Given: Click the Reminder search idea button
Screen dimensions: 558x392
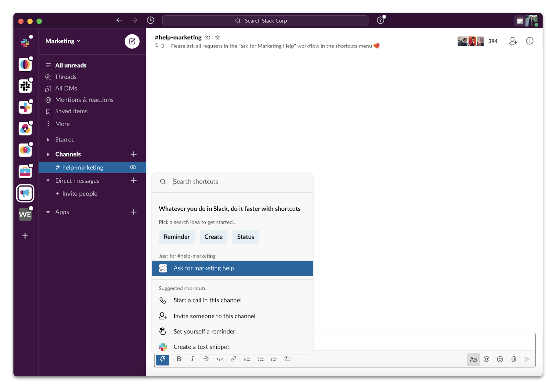Looking at the screenshot, I should point(177,237).
